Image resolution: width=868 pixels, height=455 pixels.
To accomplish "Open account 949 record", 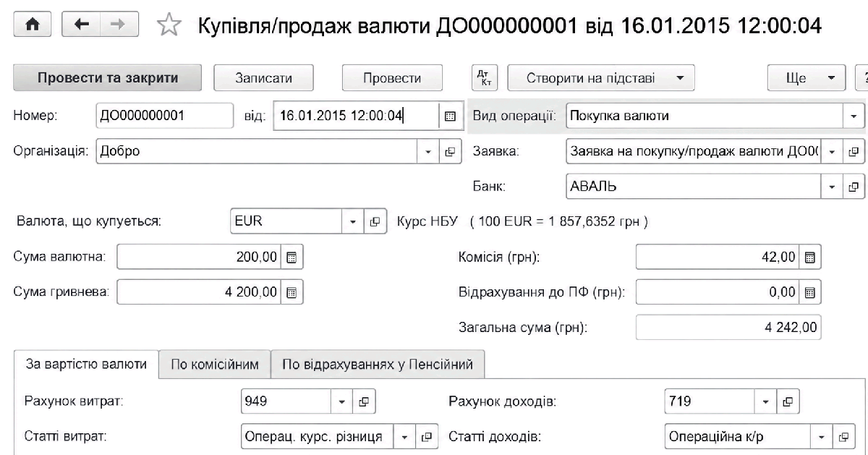I will (x=365, y=401).
